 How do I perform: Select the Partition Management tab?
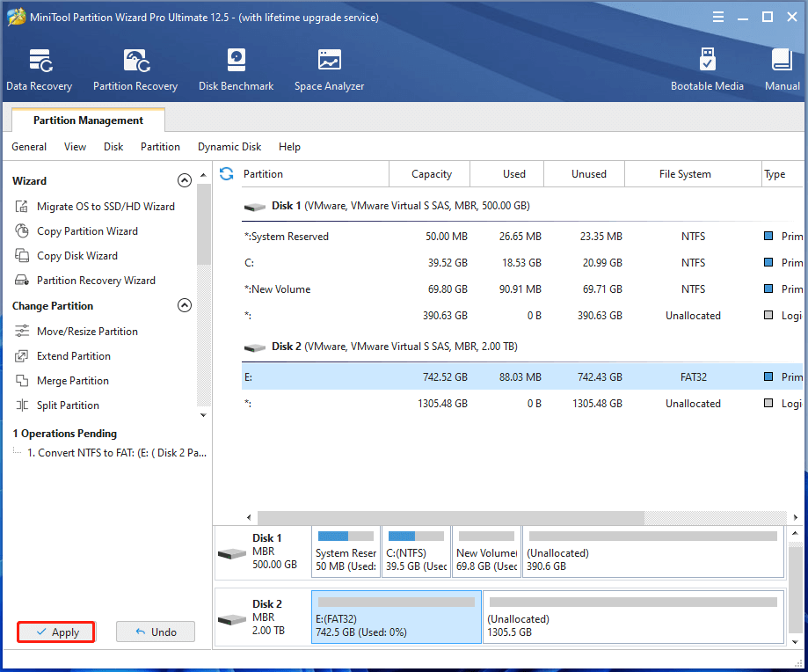88,121
